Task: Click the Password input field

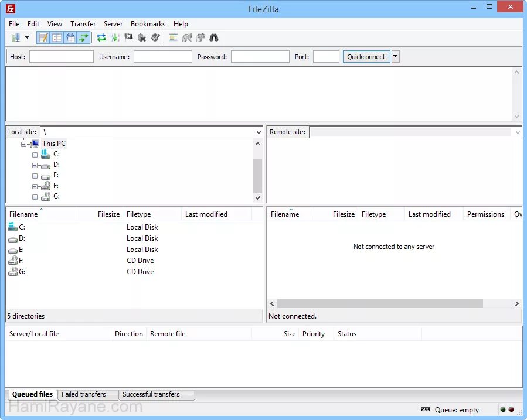Action: point(260,57)
